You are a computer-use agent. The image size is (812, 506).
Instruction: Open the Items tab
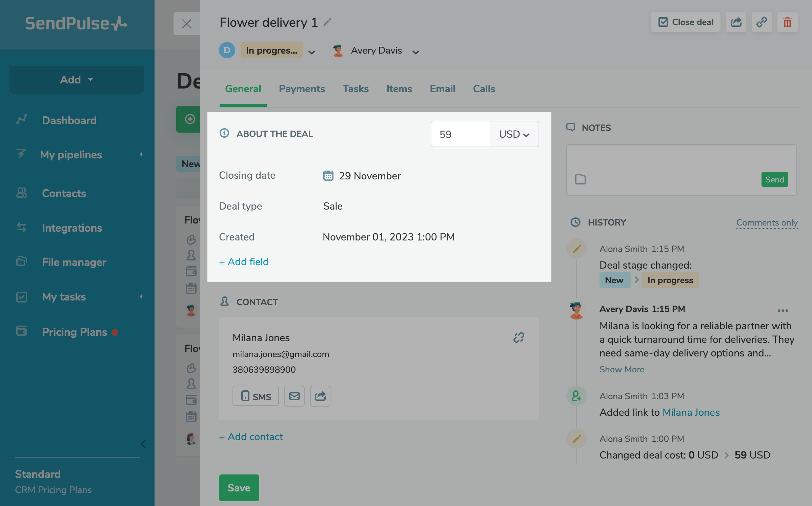click(399, 89)
